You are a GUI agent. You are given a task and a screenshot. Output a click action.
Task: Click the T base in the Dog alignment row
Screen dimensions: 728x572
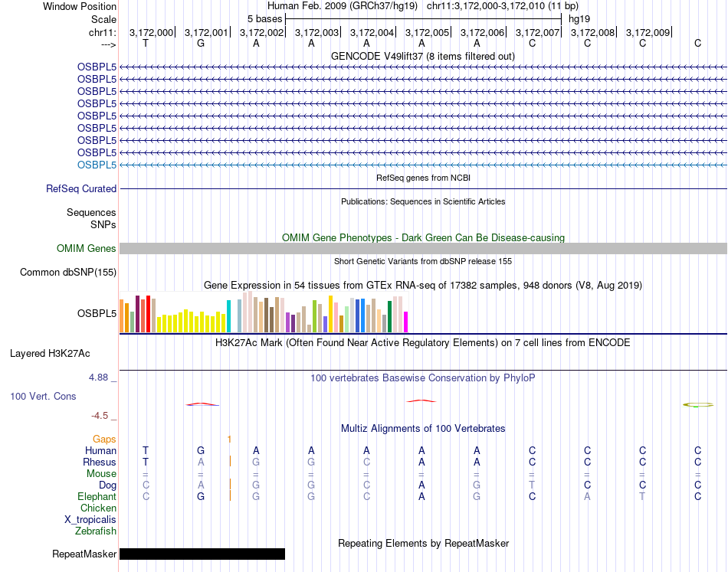click(x=532, y=485)
